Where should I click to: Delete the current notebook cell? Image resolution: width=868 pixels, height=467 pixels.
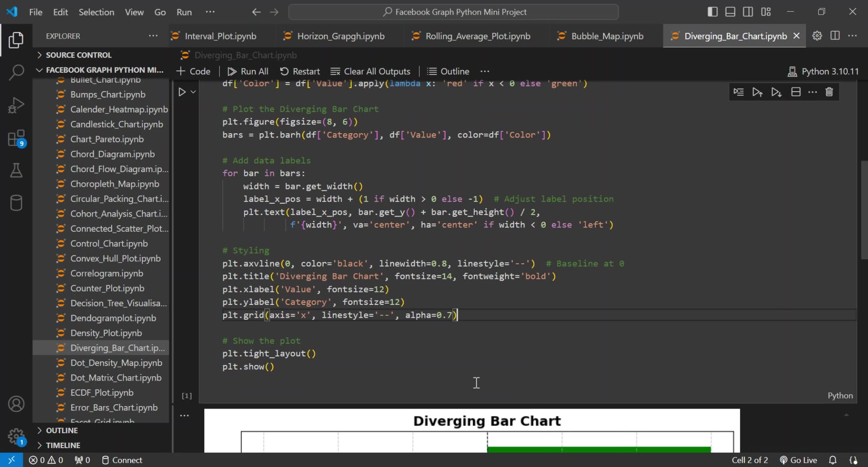(x=829, y=92)
